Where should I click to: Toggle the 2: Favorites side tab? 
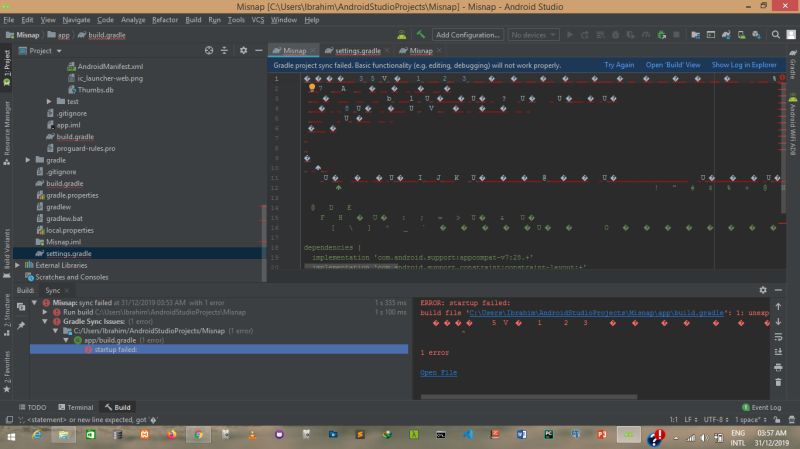click(x=7, y=371)
